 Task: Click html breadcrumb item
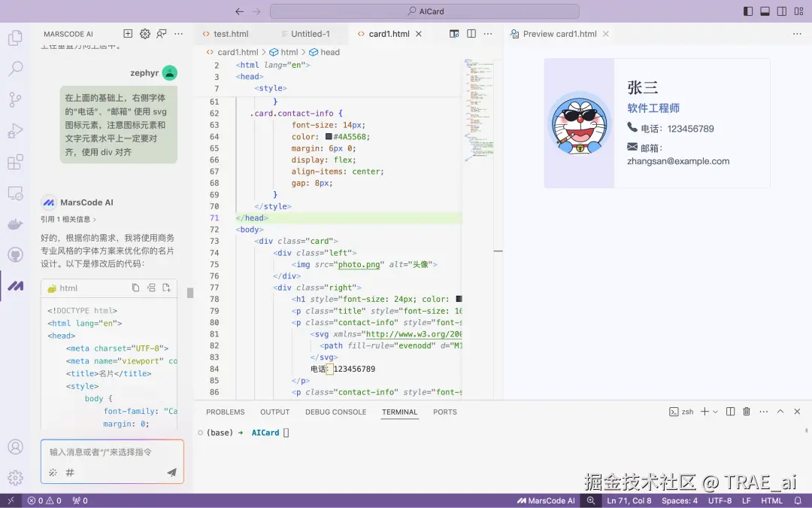(x=283, y=52)
